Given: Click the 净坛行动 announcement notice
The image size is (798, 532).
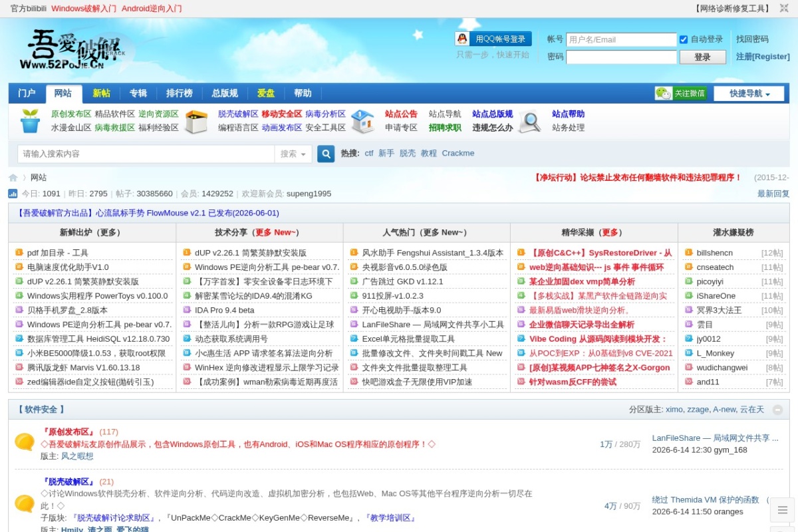Looking at the screenshot, I should [x=638, y=178].
